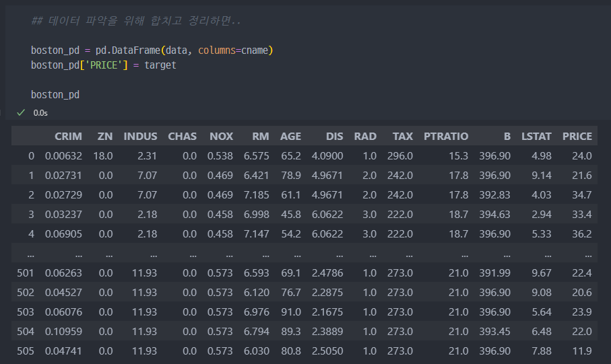The height and width of the screenshot is (364, 611).
Task: Click CRIM value 0.00632 in row 0
Action: click(x=63, y=155)
